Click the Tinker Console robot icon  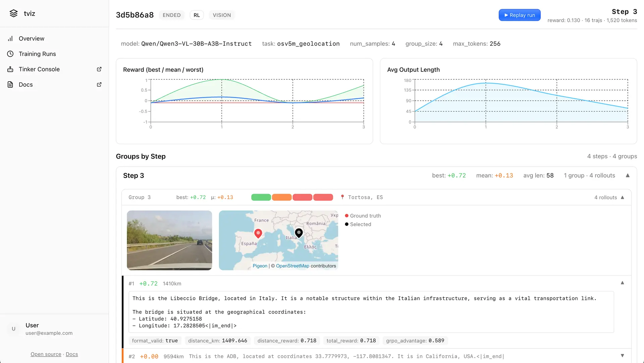[x=10, y=70]
